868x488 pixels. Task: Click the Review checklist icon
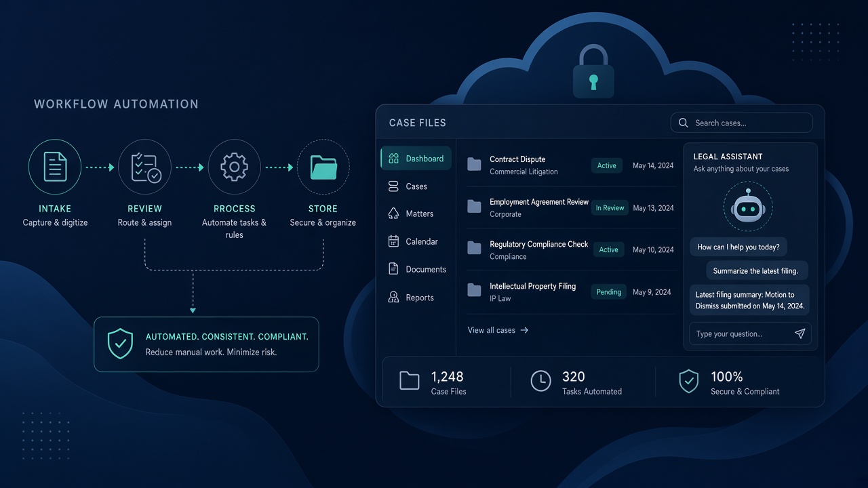click(x=144, y=167)
